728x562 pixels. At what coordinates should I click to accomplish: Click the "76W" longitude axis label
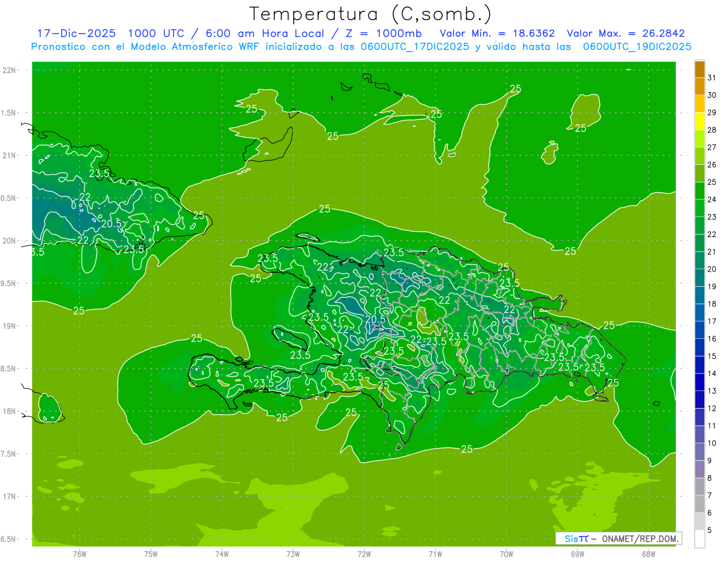click(79, 554)
